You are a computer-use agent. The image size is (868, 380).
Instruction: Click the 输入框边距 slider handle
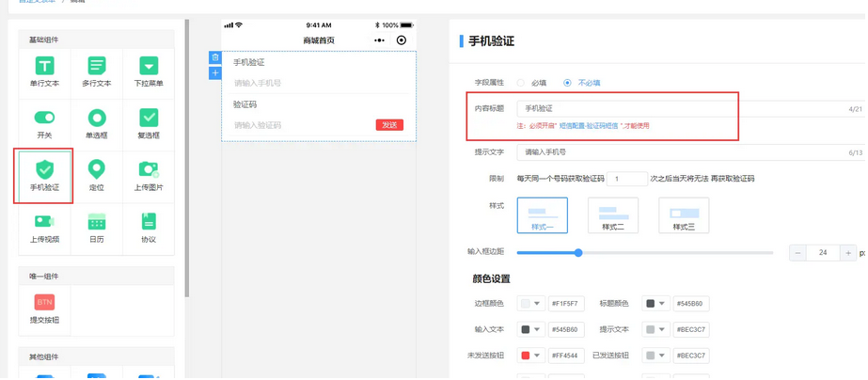point(578,252)
